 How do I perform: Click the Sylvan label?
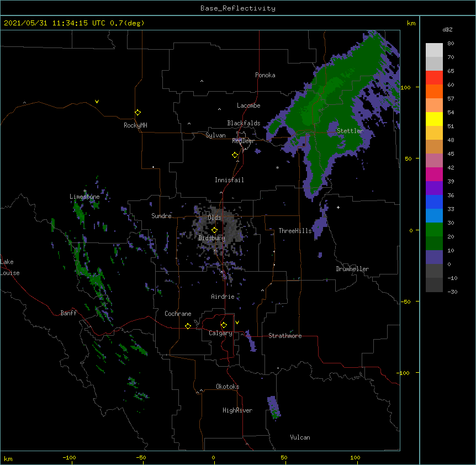(215, 135)
